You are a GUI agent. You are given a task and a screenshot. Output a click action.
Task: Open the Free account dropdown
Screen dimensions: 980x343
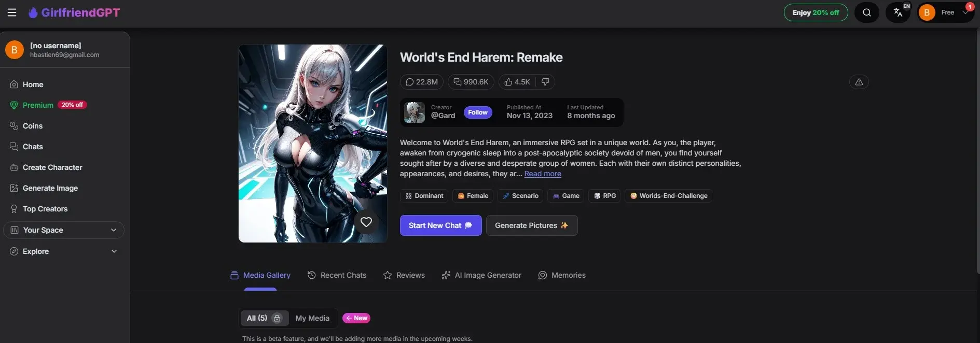coord(947,12)
